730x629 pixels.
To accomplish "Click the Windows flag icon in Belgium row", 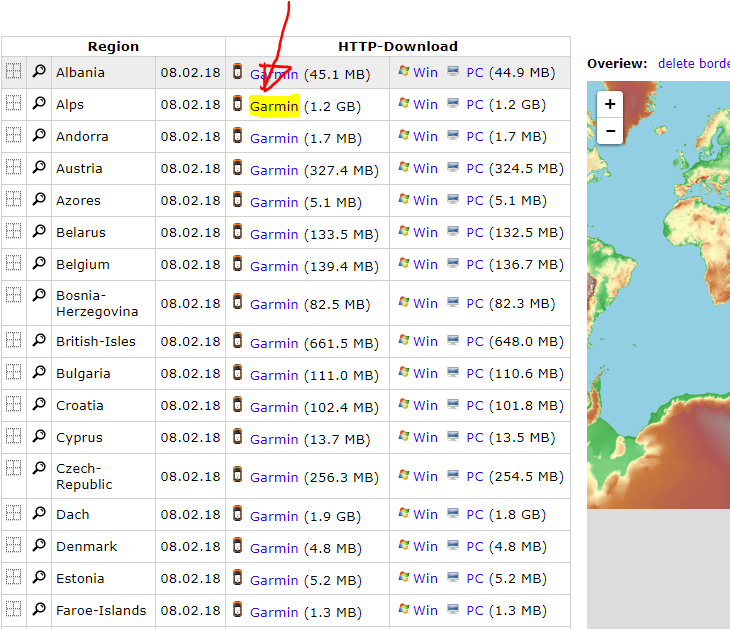I will (x=404, y=263).
